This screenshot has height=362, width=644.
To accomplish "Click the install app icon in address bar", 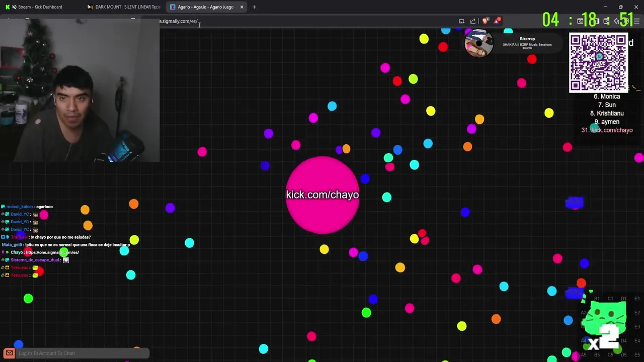I will pos(461,21).
